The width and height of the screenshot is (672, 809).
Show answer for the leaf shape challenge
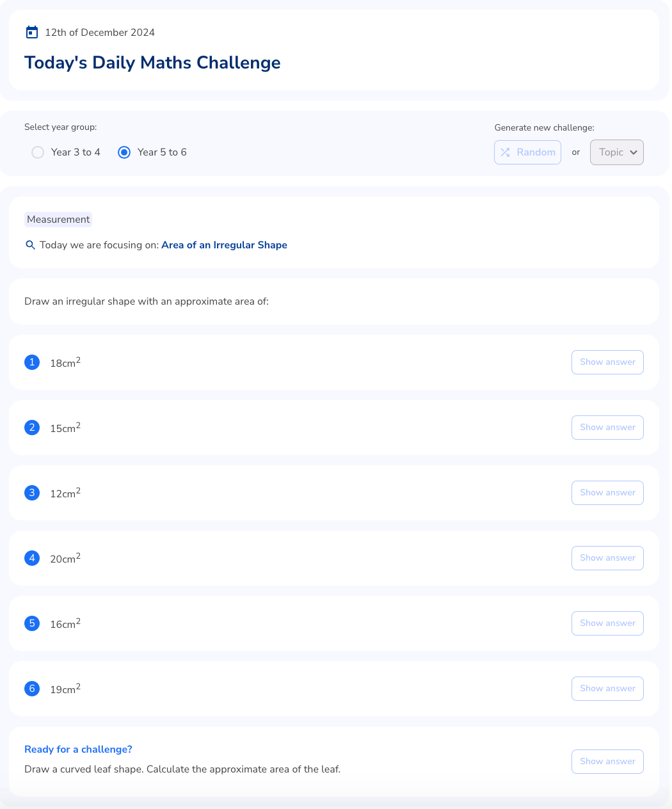tap(607, 762)
